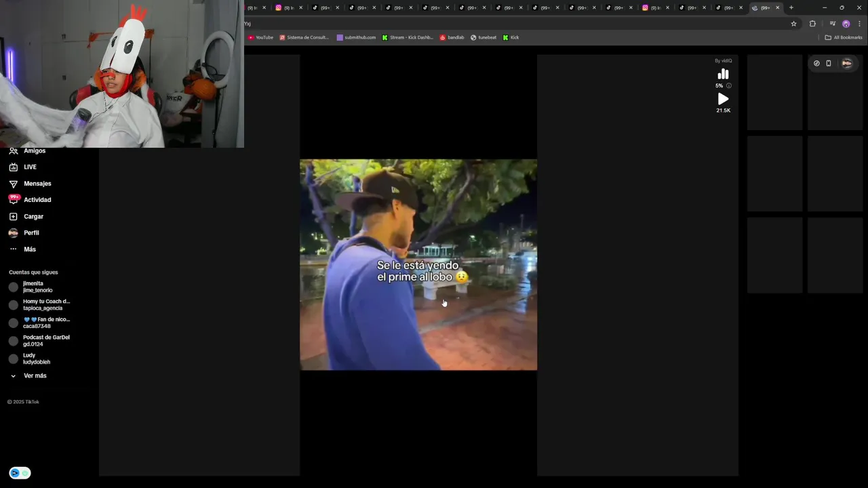
Task: Click the TikTok video to pause it
Action: [418, 264]
